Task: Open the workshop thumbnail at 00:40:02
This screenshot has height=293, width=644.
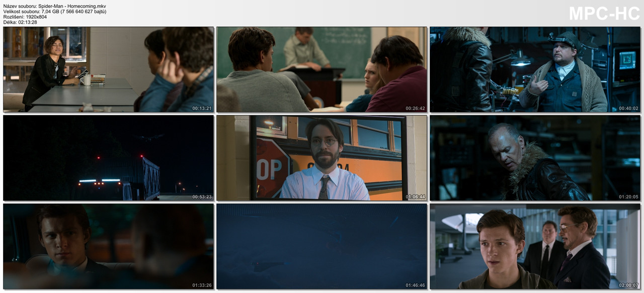Action: 535,69
